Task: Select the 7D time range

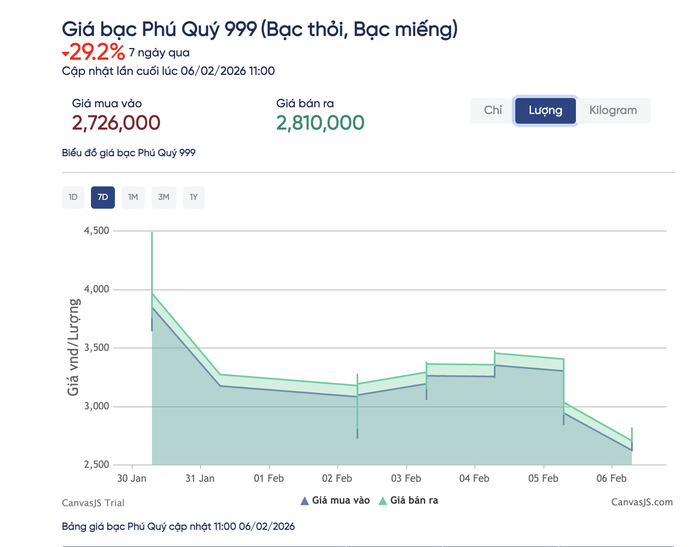Action: point(102,197)
